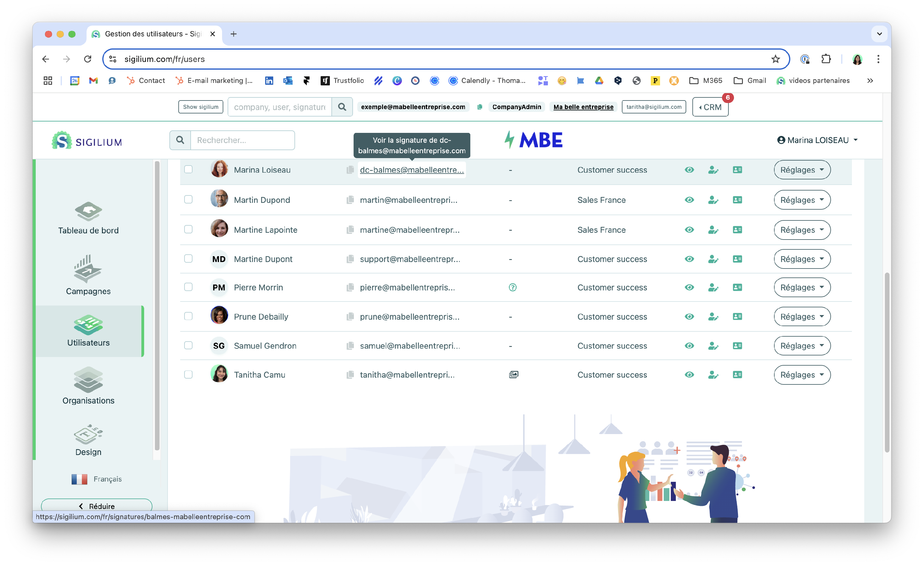Copy Prune Debailly's email with copy icon
This screenshot has height=566, width=924.
pos(350,316)
